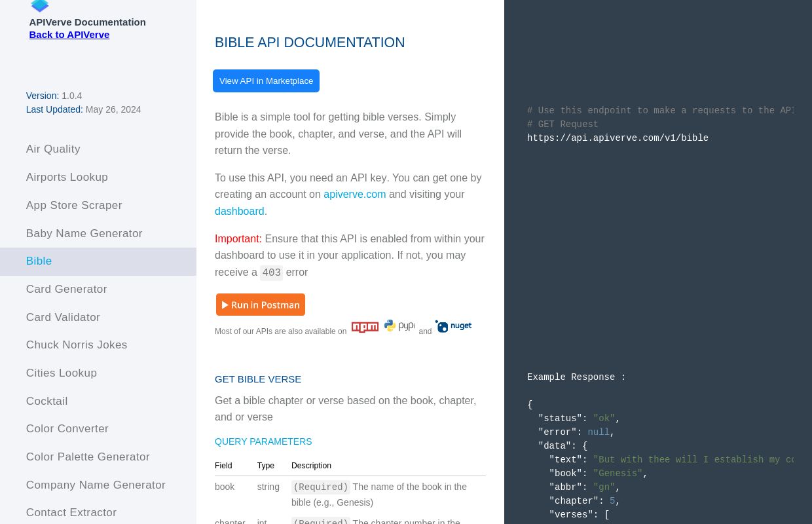Go to Cities Lookup docs

[98, 373]
